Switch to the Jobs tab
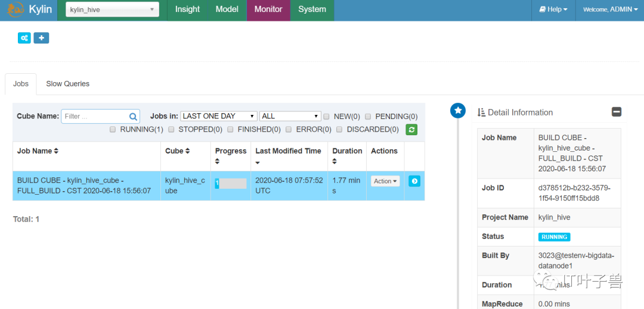The width and height of the screenshot is (644, 309). click(20, 84)
